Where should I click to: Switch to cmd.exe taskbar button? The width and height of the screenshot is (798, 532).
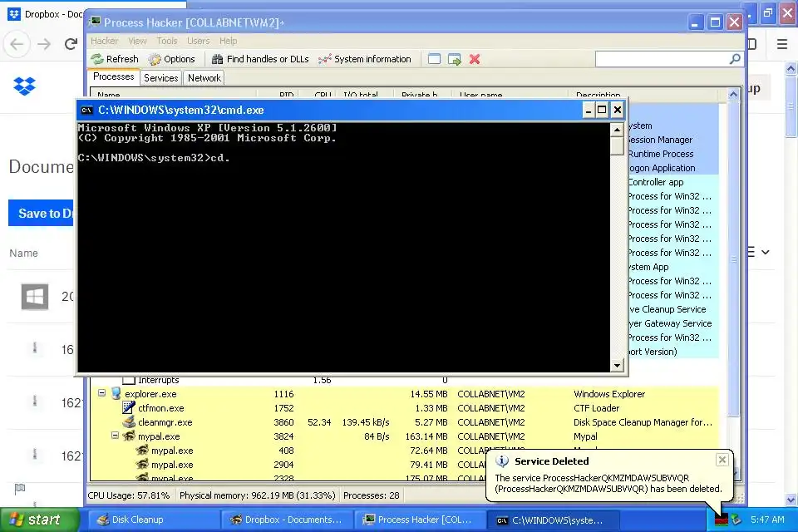click(x=553, y=520)
